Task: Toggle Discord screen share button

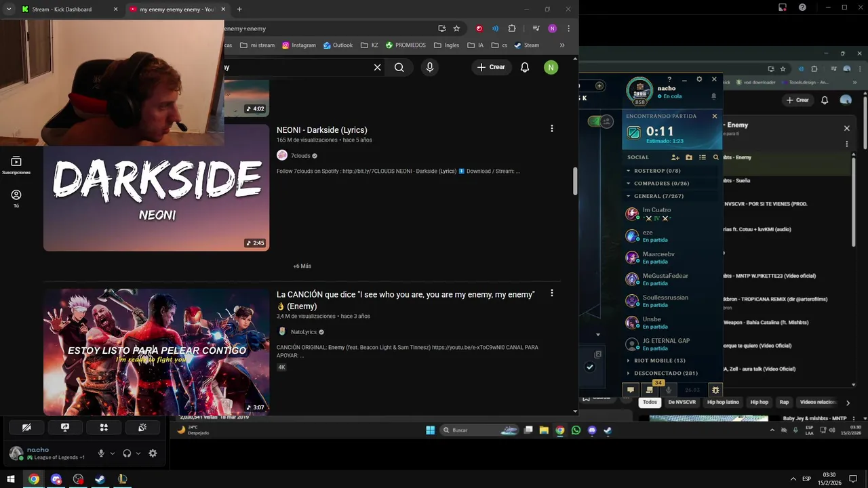Action: (65, 428)
